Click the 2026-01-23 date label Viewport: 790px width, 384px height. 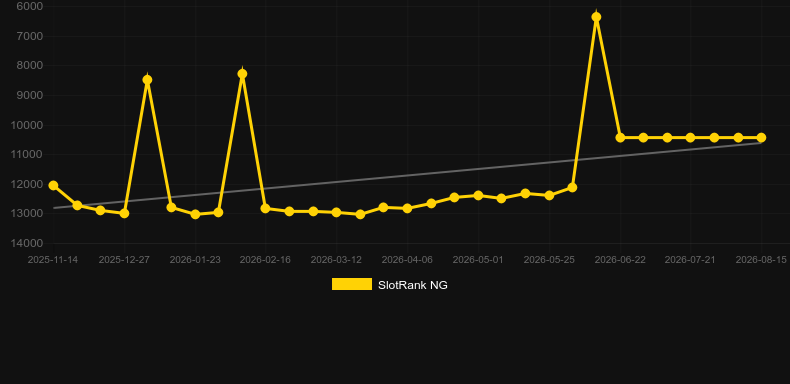click(195, 260)
